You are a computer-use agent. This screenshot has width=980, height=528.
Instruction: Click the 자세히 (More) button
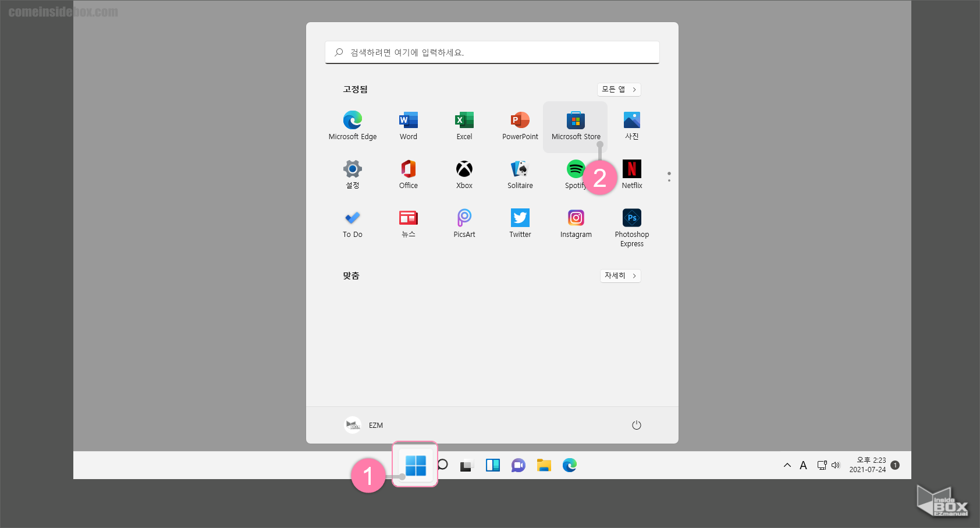coord(620,275)
